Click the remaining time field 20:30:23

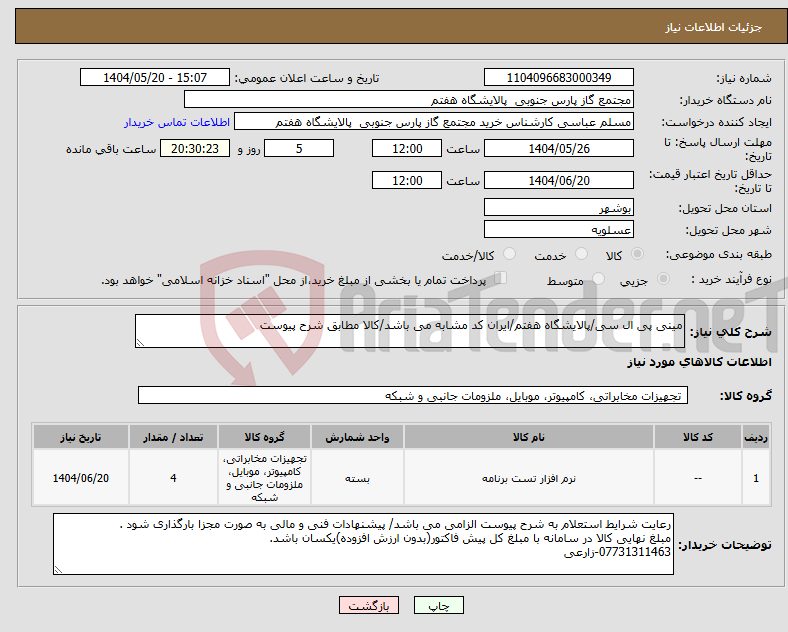(x=195, y=148)
